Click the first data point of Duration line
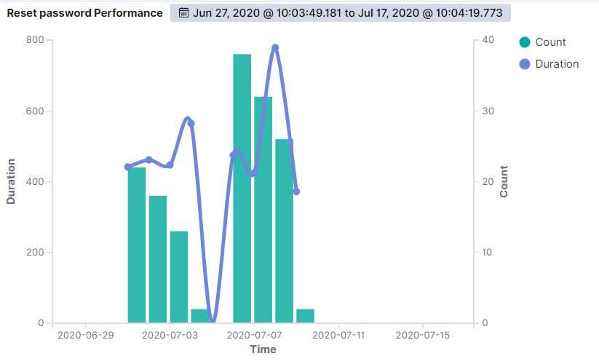599x364 pixels. click(x=127, y=167)
